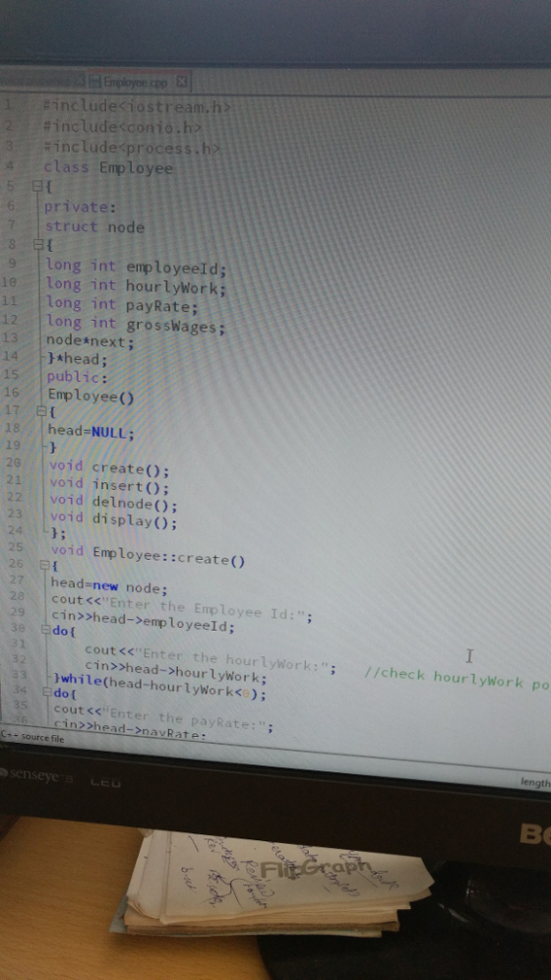Collapse the second do loop fold marker
The height and width of the screenshot is (980, 551).
coord(47,693)
